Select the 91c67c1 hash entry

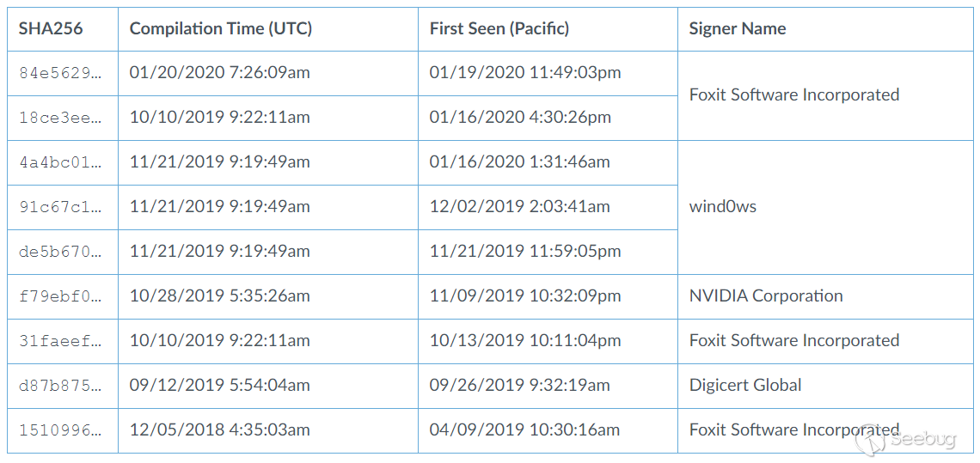tap(60, 207)
